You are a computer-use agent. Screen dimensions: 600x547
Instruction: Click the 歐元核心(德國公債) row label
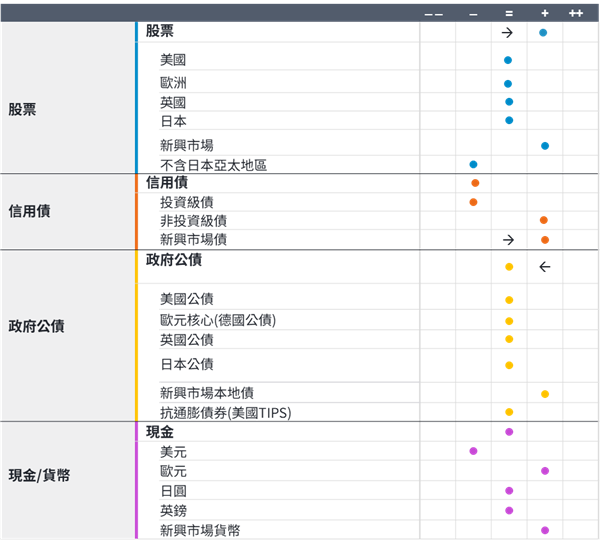(x=218, y=321)
